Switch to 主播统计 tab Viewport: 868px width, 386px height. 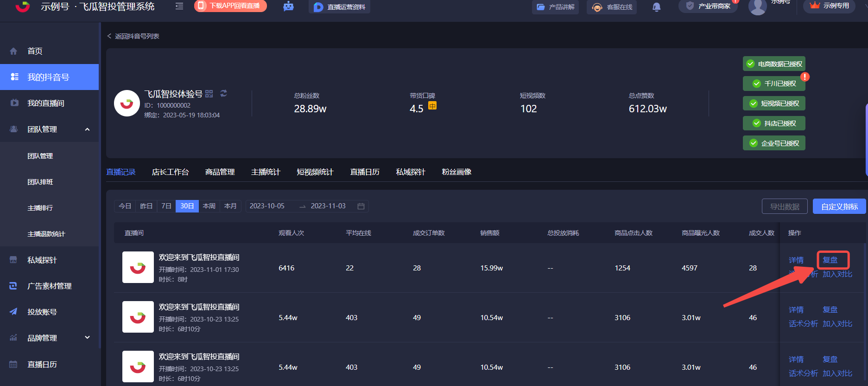[x=266, y=172]
